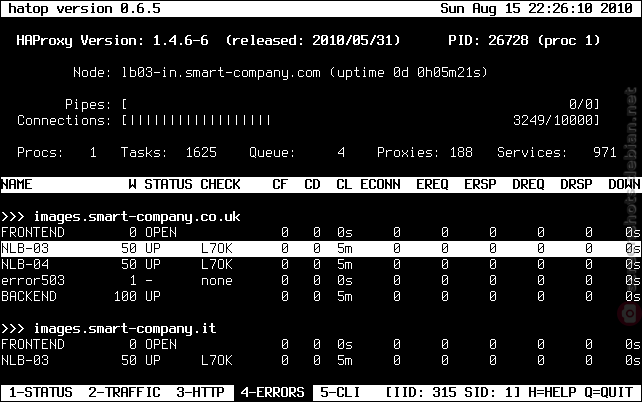Image resolution: width=642 pixels, height=402 pixels.
Task: Select the error503 server row
Action: tap(321, 280)
